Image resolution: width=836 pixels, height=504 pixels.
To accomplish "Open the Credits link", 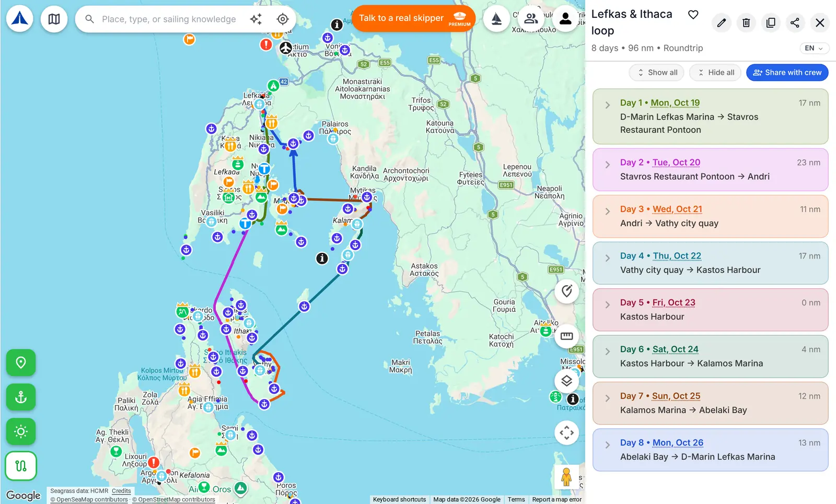I will (121, 491).
